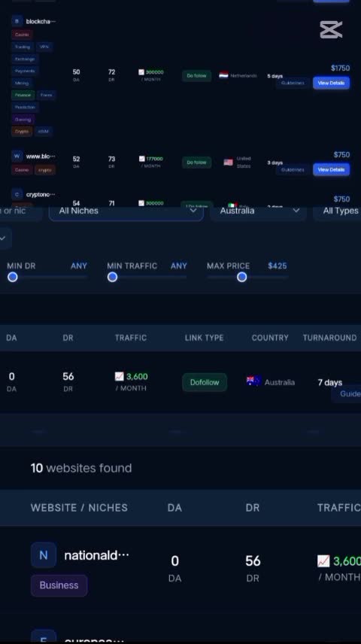Viewport: 361px width, 644px height.
Task: Click the traffic chart icon beside 300000 in blockcha row
Action: [141, 72]
